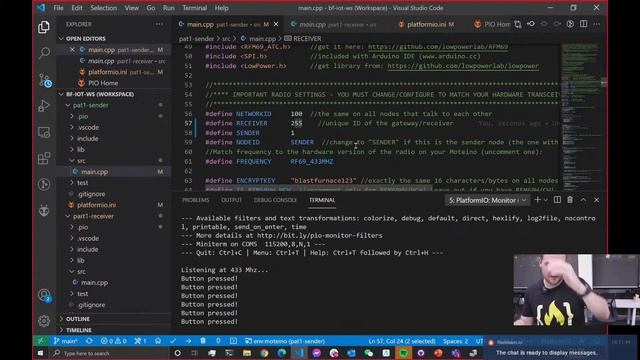Screen dimensions: 640x360
Task: Click the Windows taskbar search box
Action: [110, 353]
